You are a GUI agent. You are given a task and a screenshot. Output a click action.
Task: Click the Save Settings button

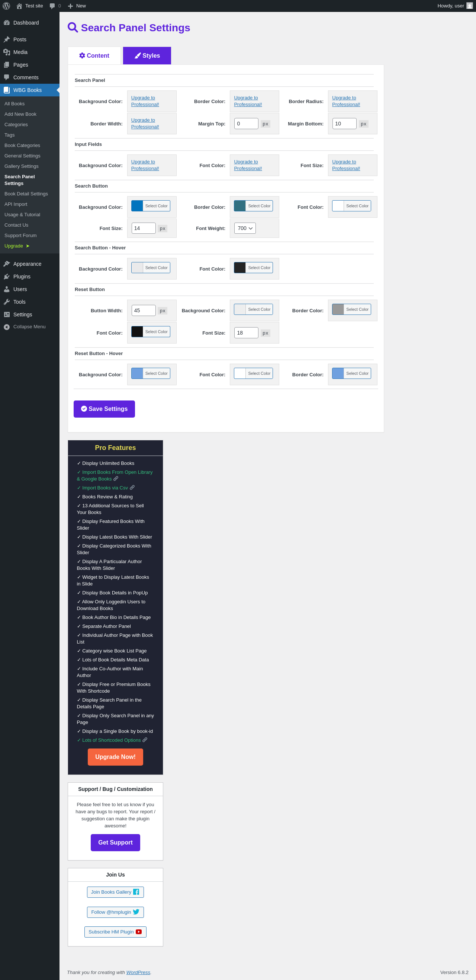click(x=104, y=409)
